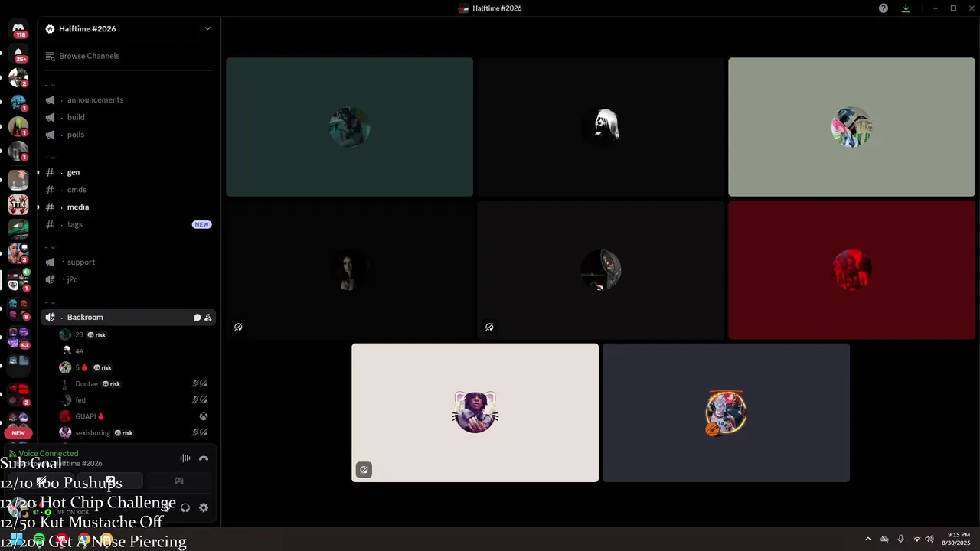The width and height of the screenshot is (980, 551).
Task: Toggle deafen headphones icon
Action: click(x=185, y=507)
